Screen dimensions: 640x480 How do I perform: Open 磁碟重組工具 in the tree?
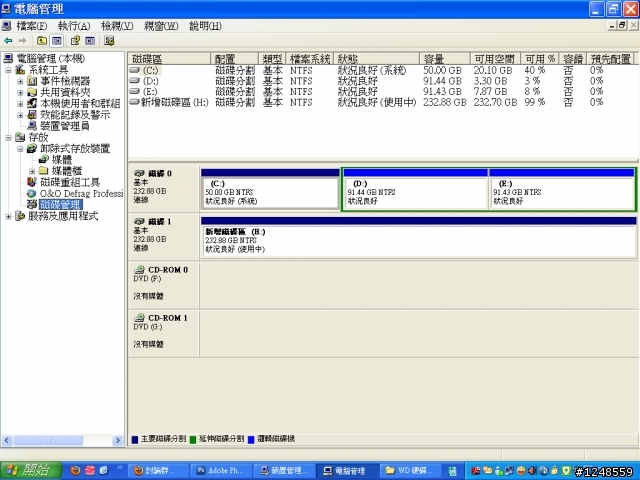(x=69, y=182)
